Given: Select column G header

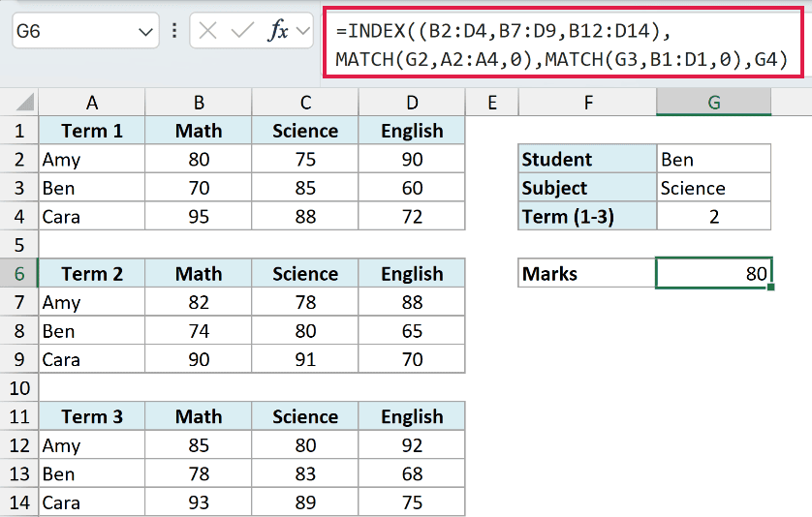Looking at the screenshot, I should (713, 102).
